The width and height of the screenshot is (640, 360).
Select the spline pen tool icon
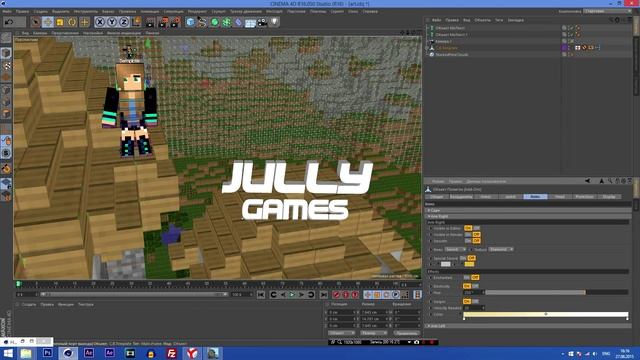[x=202, y=22]
